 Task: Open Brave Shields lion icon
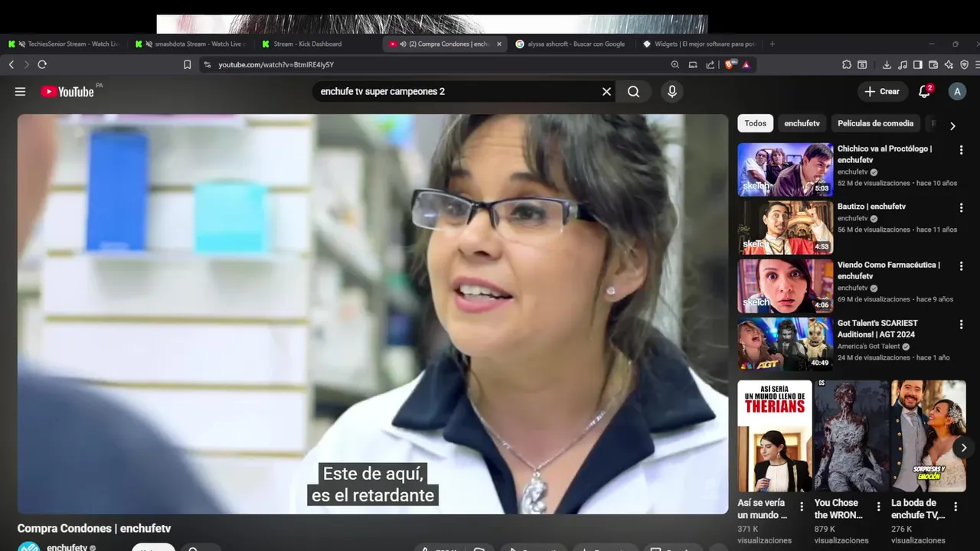730,65
